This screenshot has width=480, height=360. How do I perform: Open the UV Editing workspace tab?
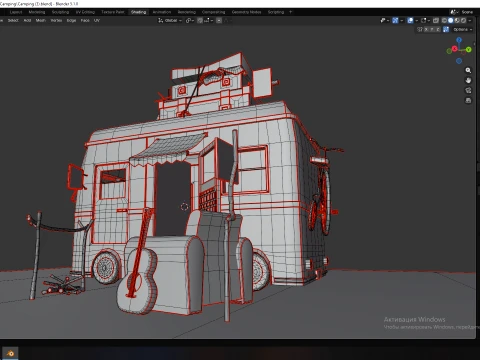tap(85, 12)
